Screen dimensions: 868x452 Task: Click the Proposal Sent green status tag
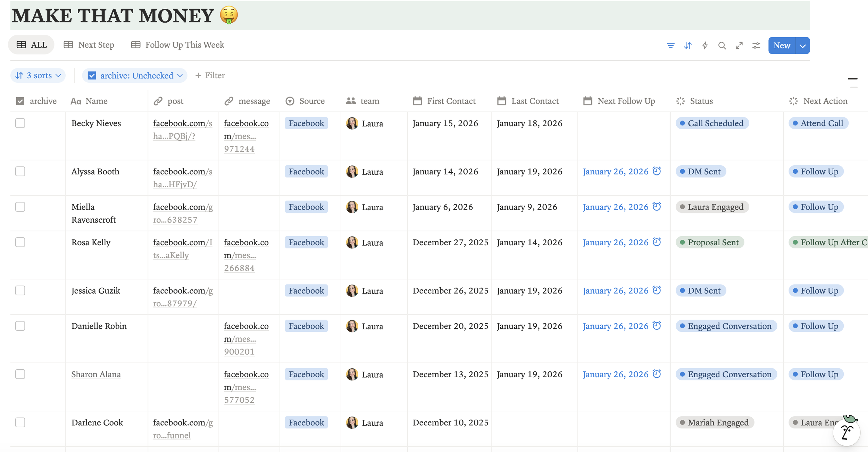(x=710, y=242)
